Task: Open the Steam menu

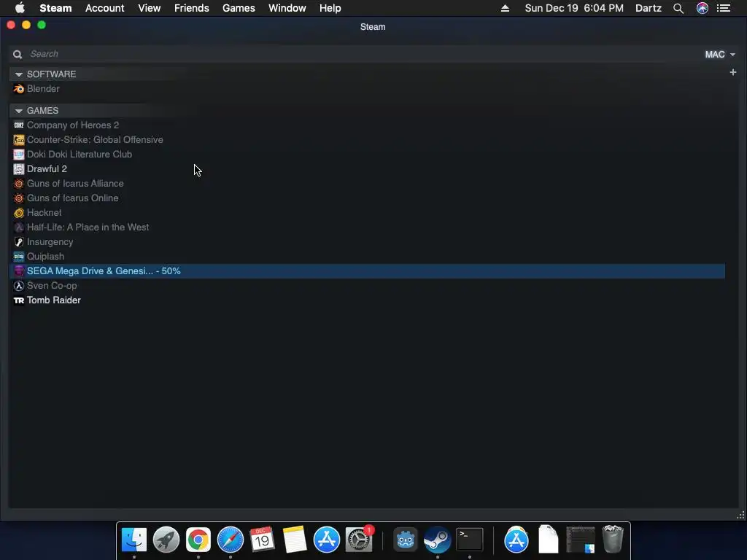Action: coord(55,8)
